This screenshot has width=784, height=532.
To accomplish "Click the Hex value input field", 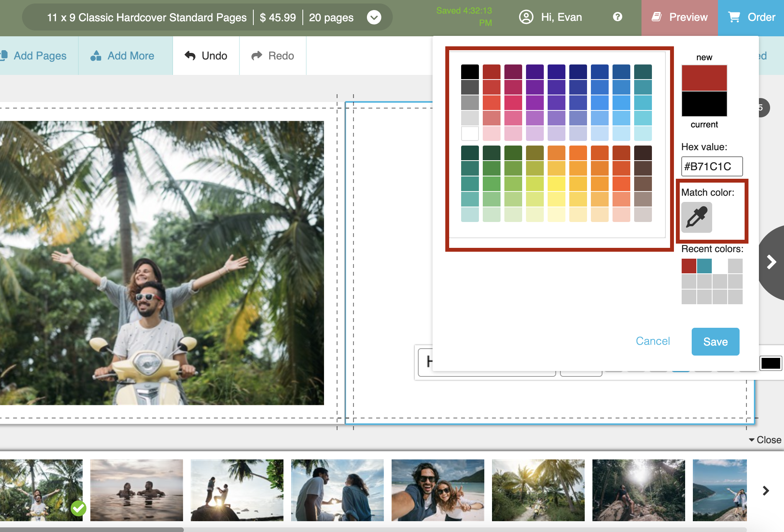I will [x=711, y=166].
